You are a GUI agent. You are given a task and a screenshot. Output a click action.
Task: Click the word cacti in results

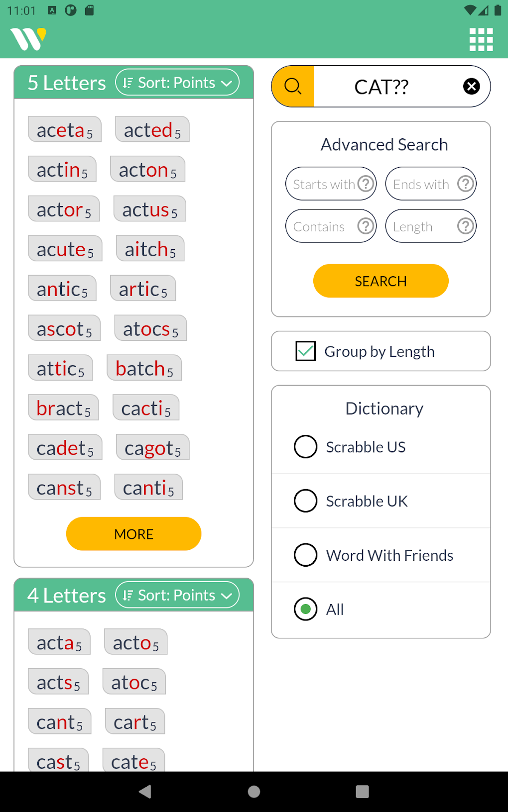[145, 407]
